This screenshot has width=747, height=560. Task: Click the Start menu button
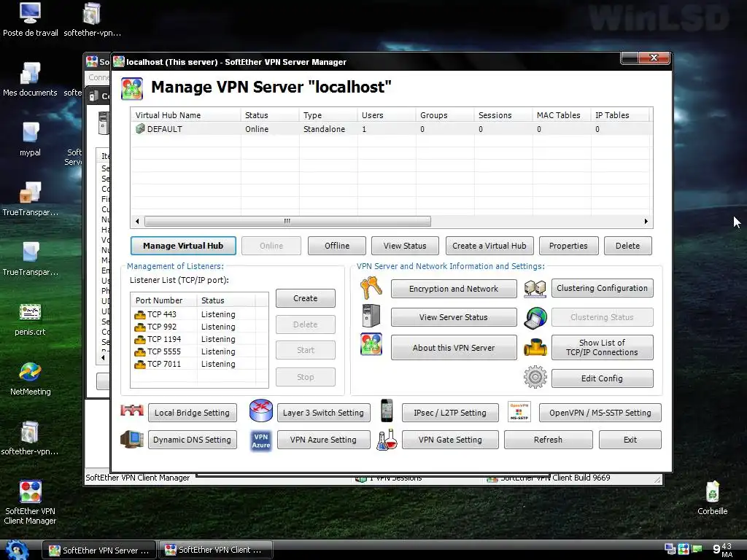coord(17,550)
